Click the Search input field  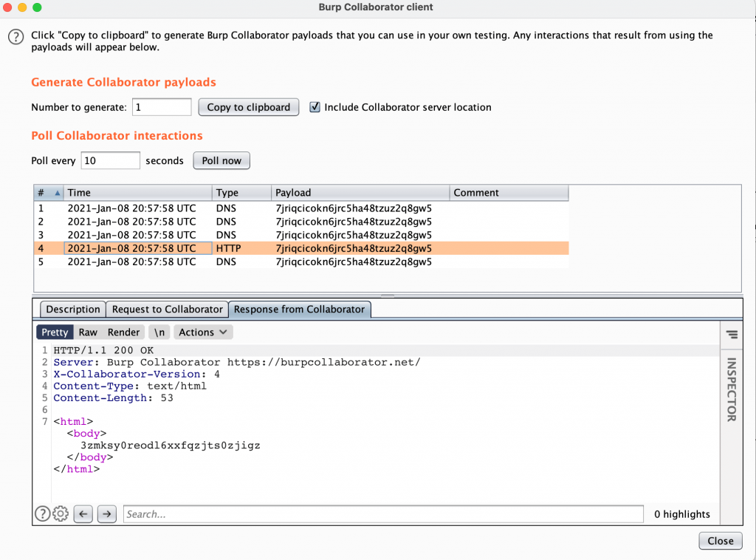tap(383, 514)
